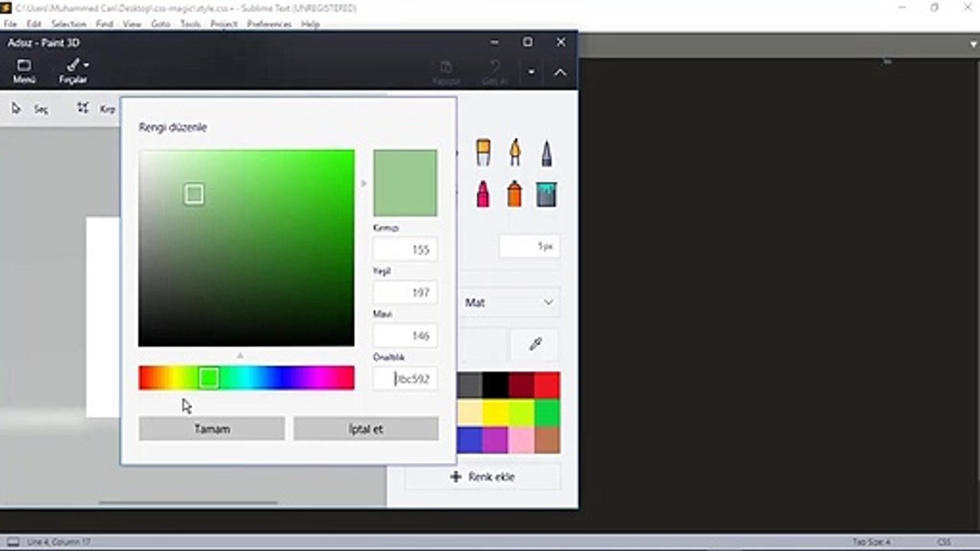The image size is (980, 551).
Task: Open the Fırçalar brushes tool
Action: [x=73, y=71]
